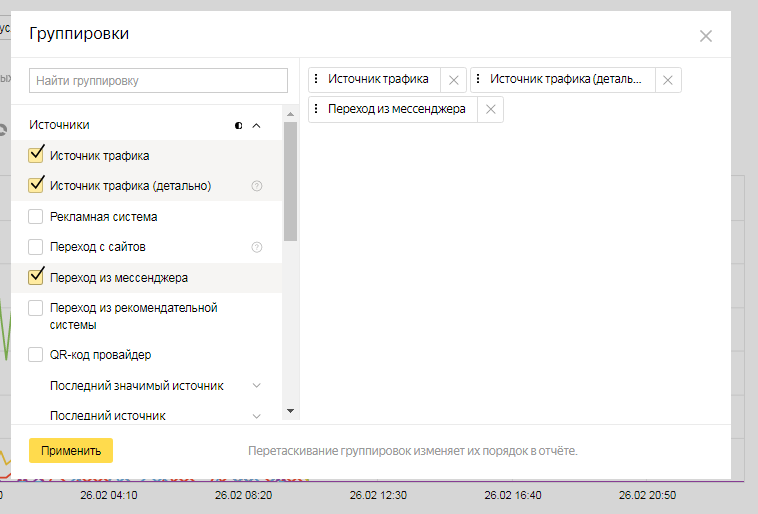Expand the Последний источник group
The image size is (758, 514).
pyautogui.click(x=256, y=415)
